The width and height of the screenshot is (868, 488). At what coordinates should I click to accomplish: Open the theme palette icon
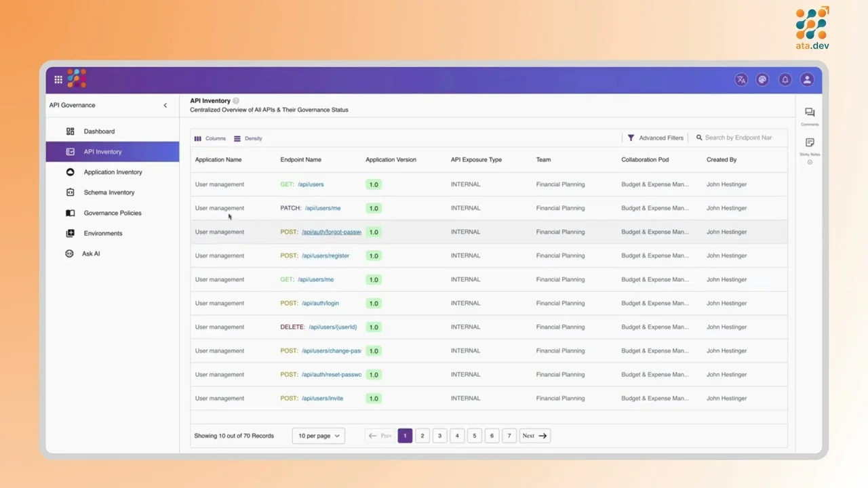click(x=762, y=79)
